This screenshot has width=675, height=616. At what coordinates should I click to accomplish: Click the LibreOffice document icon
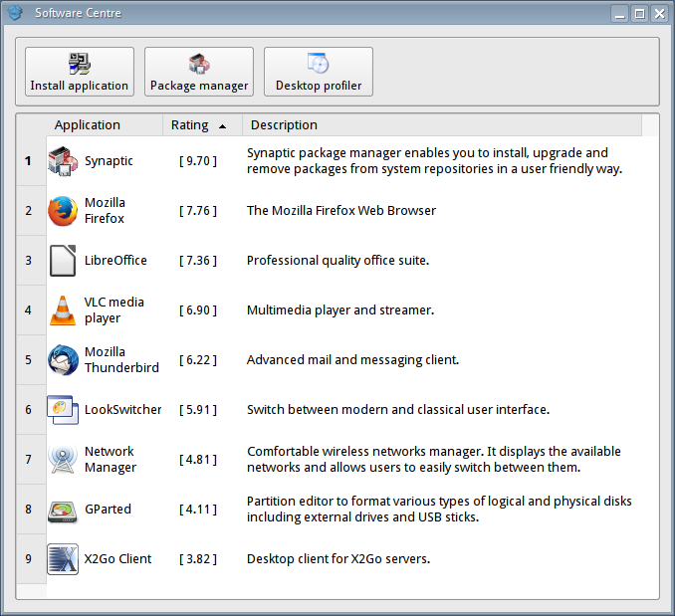(x=63, y=261)
